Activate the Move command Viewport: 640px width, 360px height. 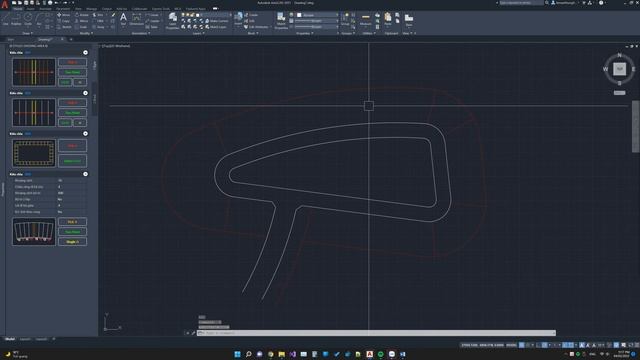[x=64, y=15]
